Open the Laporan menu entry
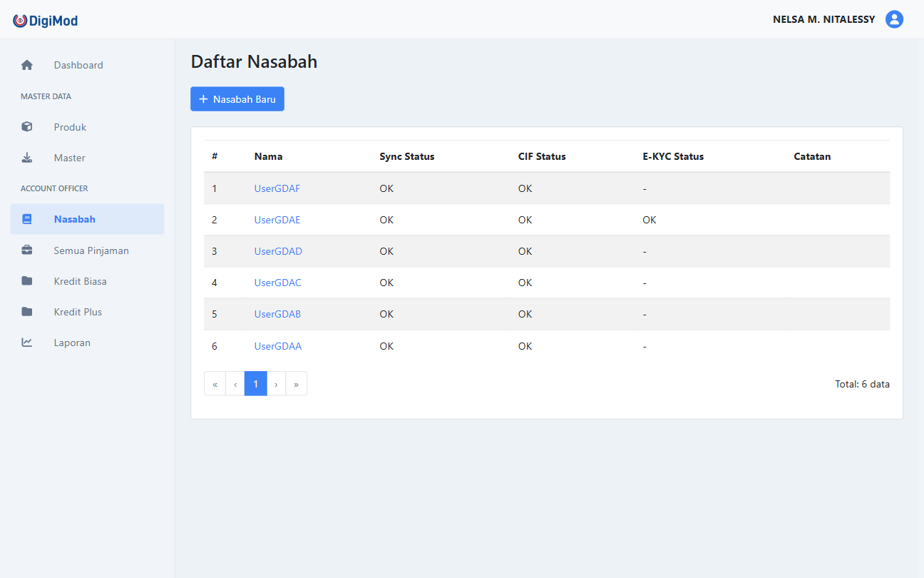 (72, 343)
